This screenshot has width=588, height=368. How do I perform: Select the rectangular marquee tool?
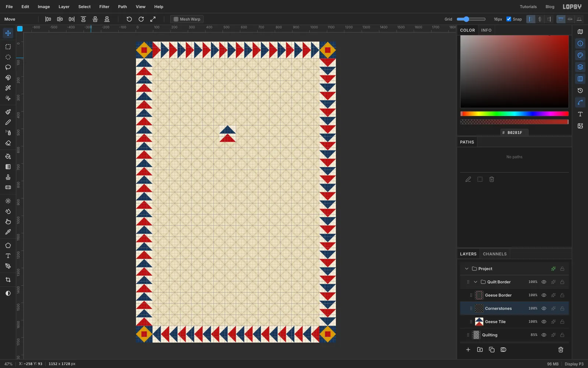pyautogui.click(x=8, y=47)
